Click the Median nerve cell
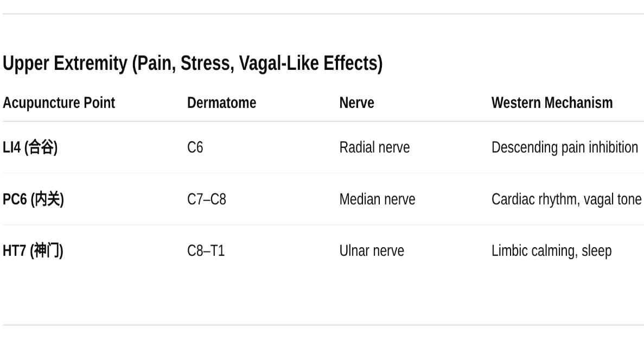Screen dimensions: 644x362 coord(377,199)
